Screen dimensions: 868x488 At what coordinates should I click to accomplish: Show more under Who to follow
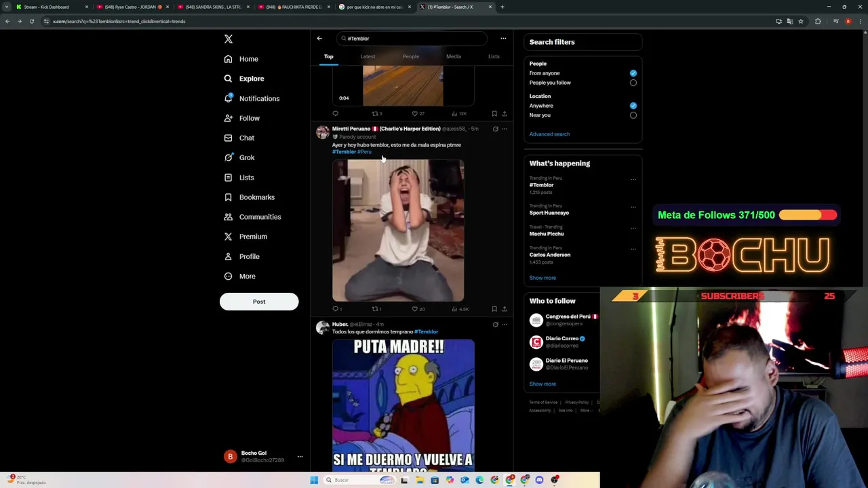coord(542,384)
